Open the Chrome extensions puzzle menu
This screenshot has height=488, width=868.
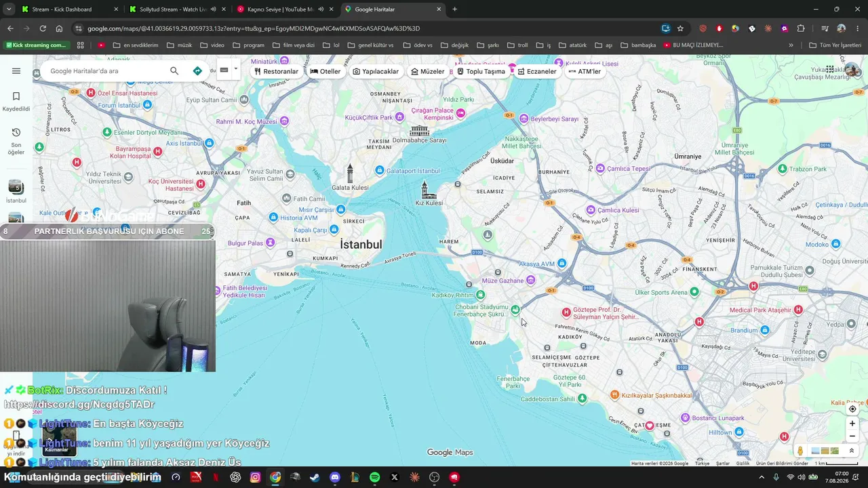pyautogui.click(x=801, y=28)
